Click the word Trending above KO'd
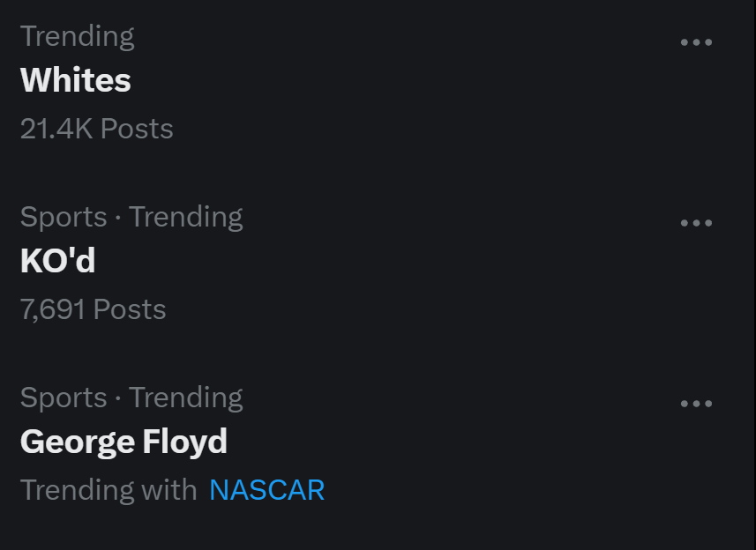Image resolution: width=756 pixels, height=550 pixels. tap(186, 217)
